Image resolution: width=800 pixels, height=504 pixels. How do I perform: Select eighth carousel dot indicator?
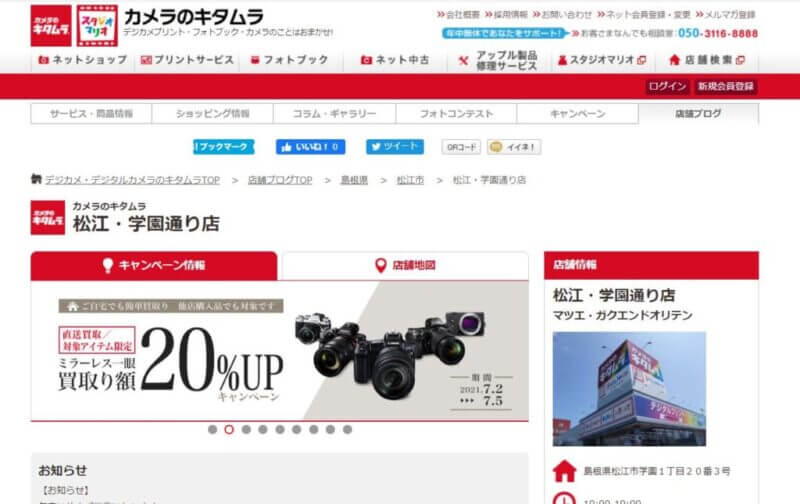coord(331,430)
